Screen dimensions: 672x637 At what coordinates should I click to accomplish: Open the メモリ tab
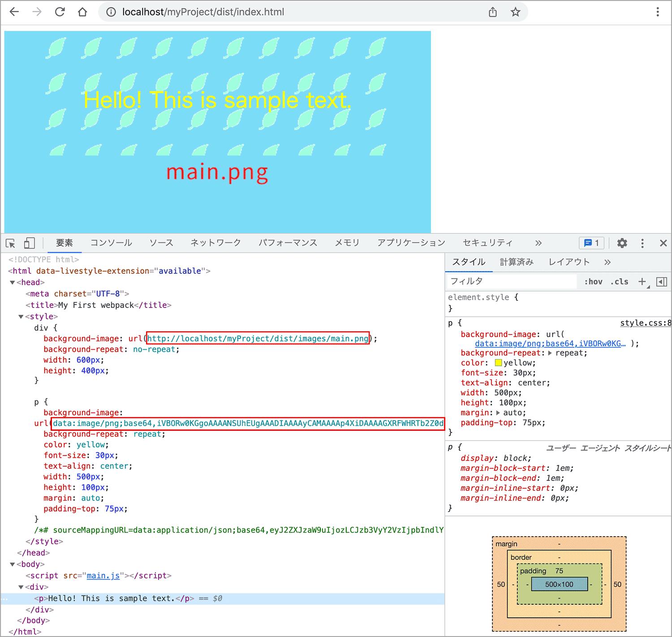pos(347,243)
